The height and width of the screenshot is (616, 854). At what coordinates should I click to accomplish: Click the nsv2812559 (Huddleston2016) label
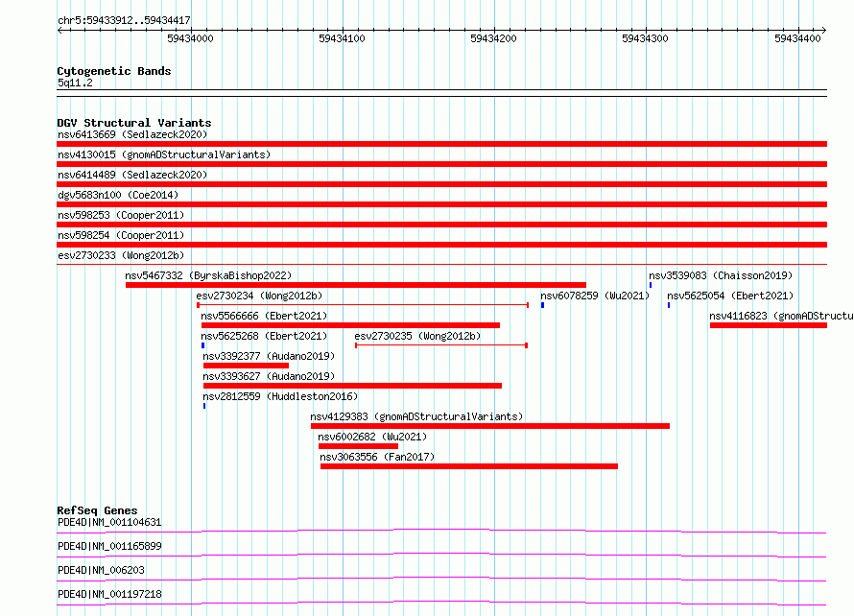point(280,396)
